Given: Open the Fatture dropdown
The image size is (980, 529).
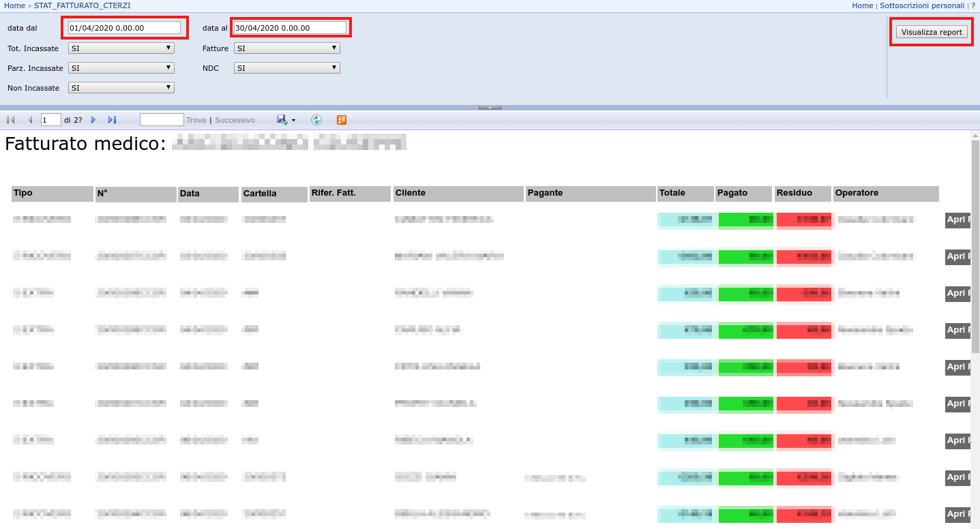Looking at the screenshot, I should [x=286, y=48].
